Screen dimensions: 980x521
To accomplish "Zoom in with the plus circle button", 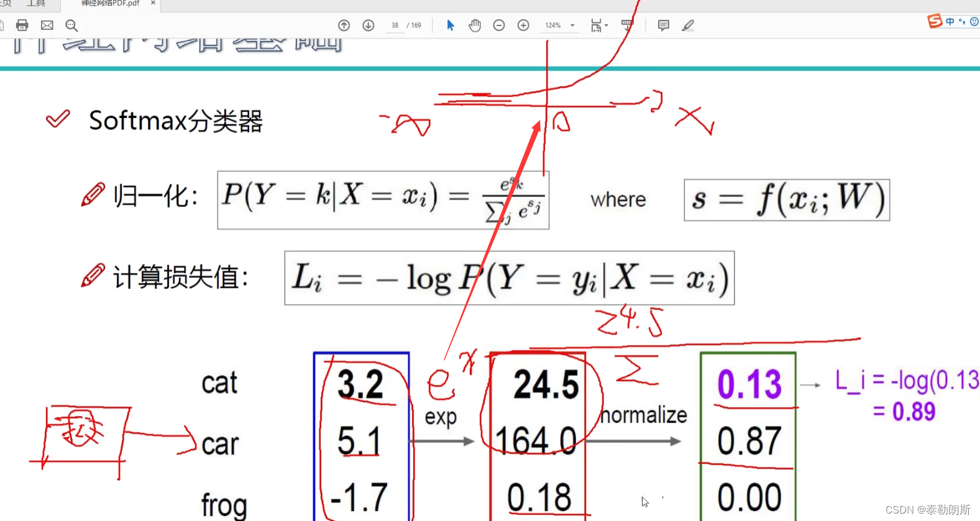I will pos(523,25).
